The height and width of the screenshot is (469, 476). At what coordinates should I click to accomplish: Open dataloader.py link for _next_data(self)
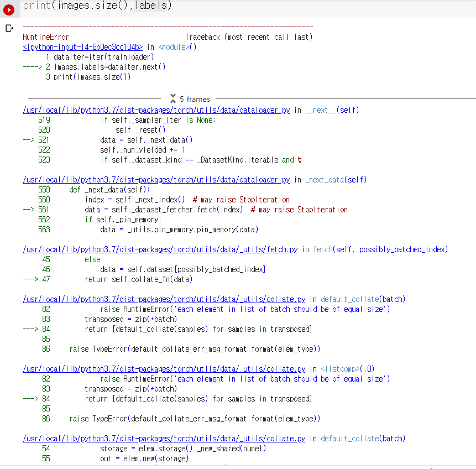(x=156, y=180)
